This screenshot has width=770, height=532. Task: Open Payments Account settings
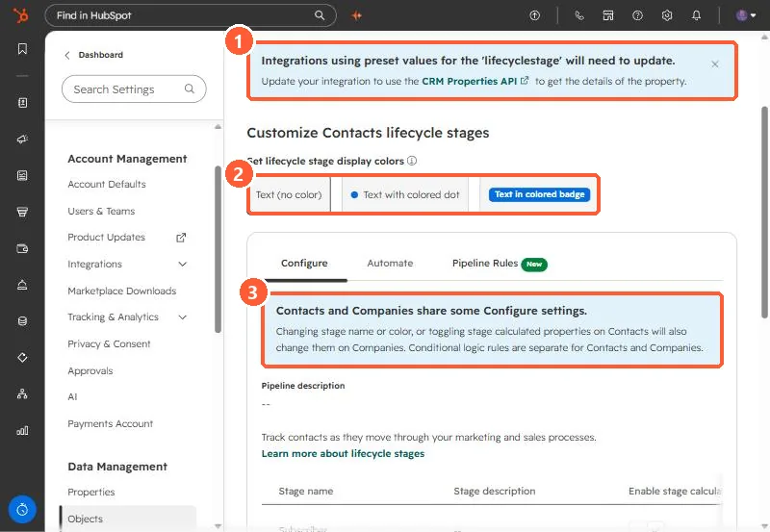point(111,423)
